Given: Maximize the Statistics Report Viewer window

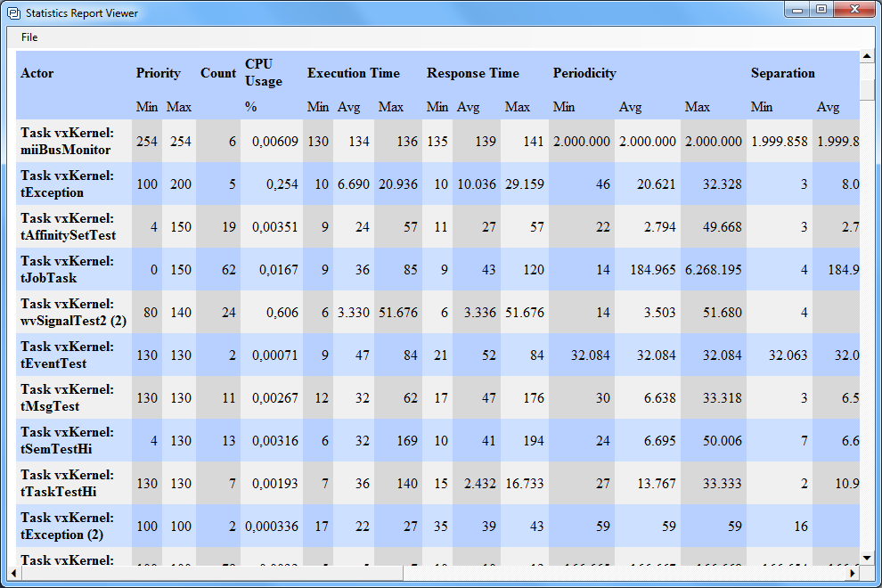Looking at the screenshot, I should (821, 10).
